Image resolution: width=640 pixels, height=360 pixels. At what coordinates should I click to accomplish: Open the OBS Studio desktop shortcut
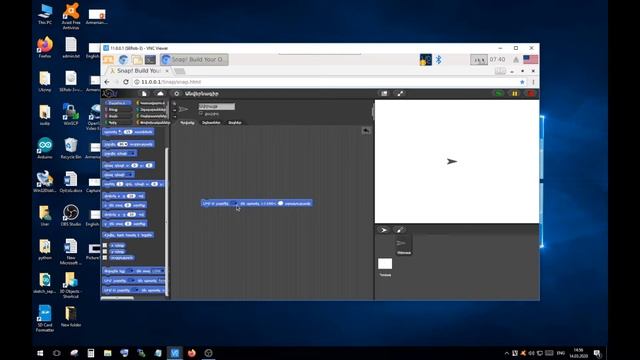click(x=71, y=215)
